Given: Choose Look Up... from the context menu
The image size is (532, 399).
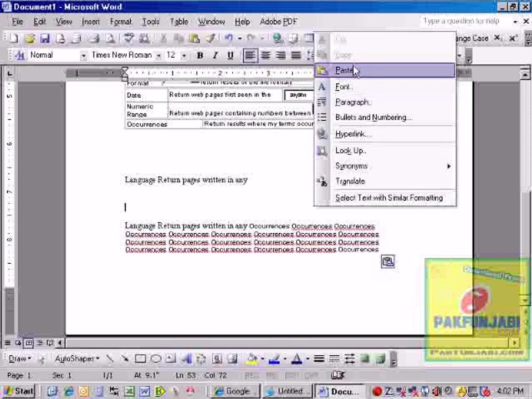Looking at the screenshot, I should click(x=385, y=151).
